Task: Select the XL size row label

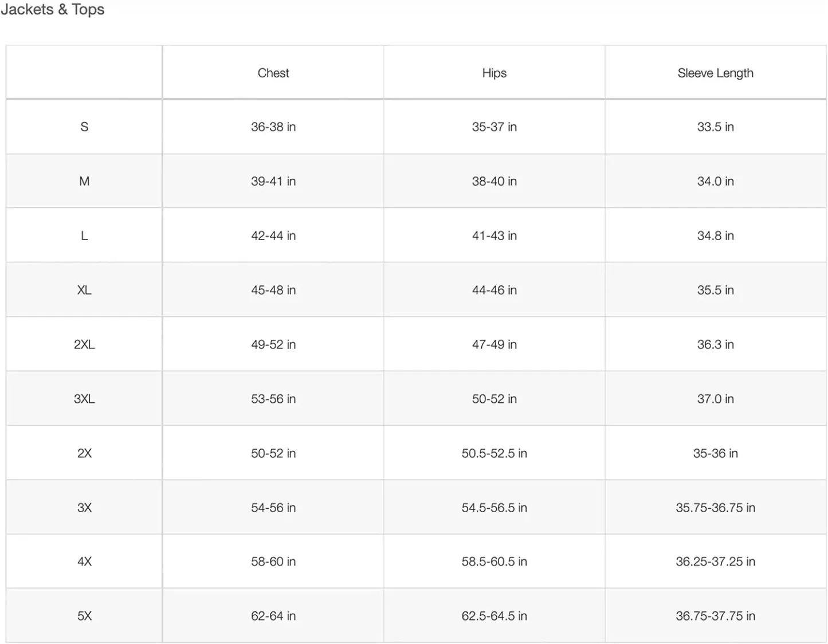Action: (x=84, y=290)
